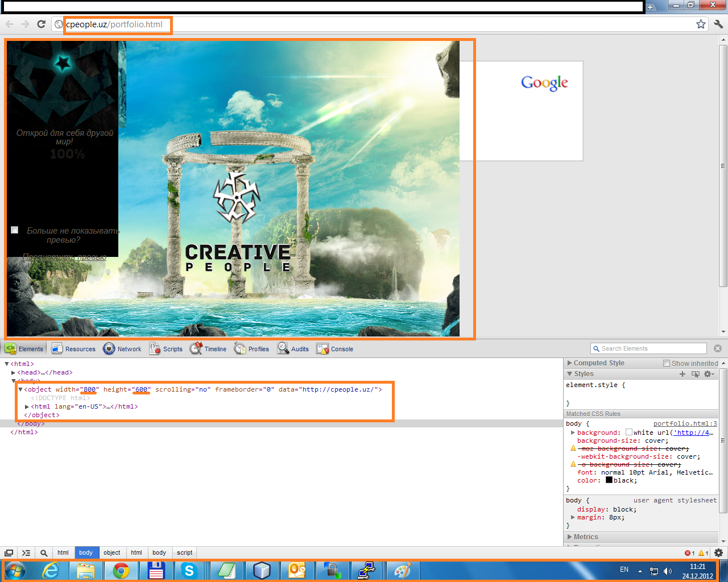This screenshot has height=582, width=728.
Task: Select 'body' highlighted breadcrumb
Action: [86, 552]
